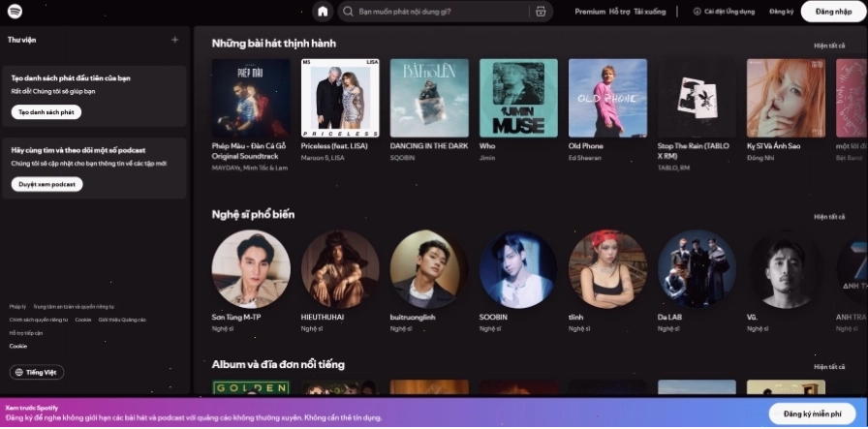Screen dimensions: 868x429
Task: Show all popular albums via Hiện tất cả
Action: point(829,366)
